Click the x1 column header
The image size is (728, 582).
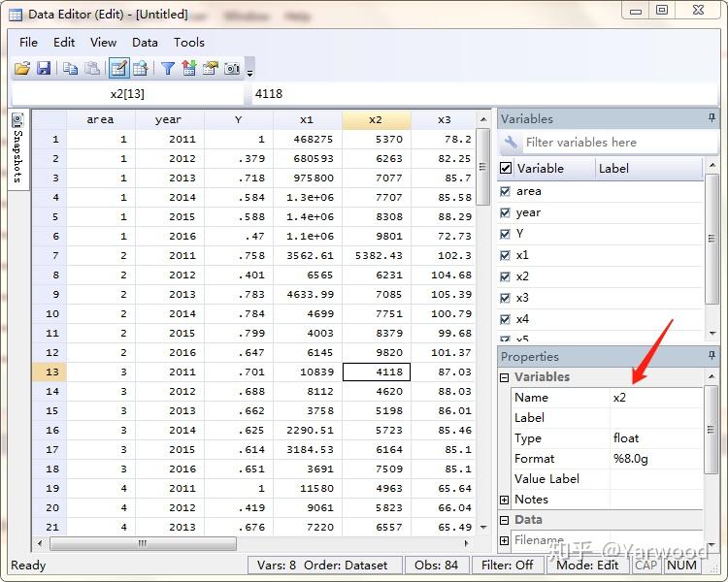(x=307, y=119)
